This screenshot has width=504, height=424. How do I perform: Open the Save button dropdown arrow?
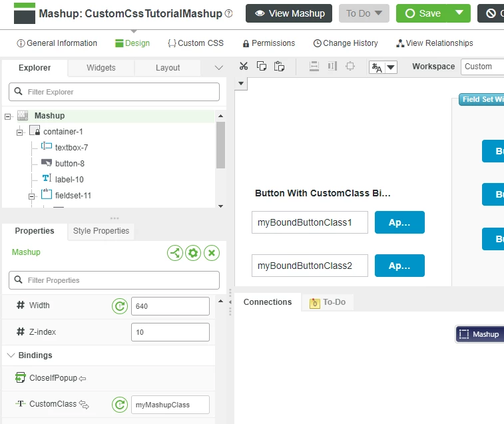[x=459, y=13]
